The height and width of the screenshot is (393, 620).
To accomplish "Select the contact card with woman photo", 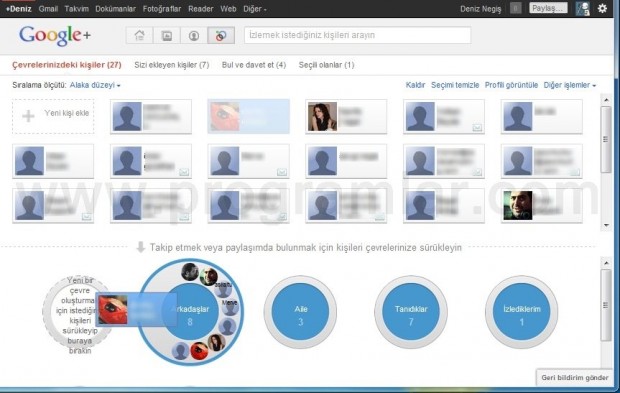I will pyautogui.click(x=346, y=117).
